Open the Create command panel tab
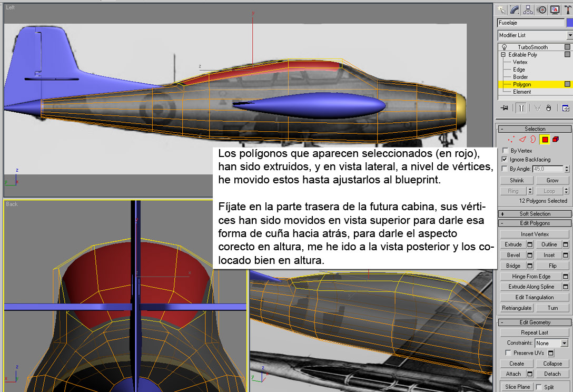 [x=501, y=10]
